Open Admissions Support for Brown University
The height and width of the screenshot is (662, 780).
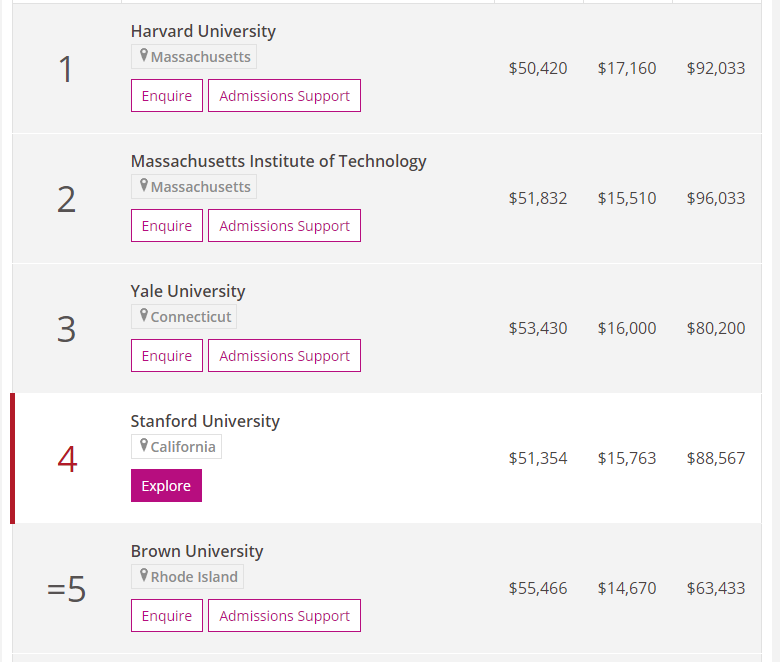284,616
